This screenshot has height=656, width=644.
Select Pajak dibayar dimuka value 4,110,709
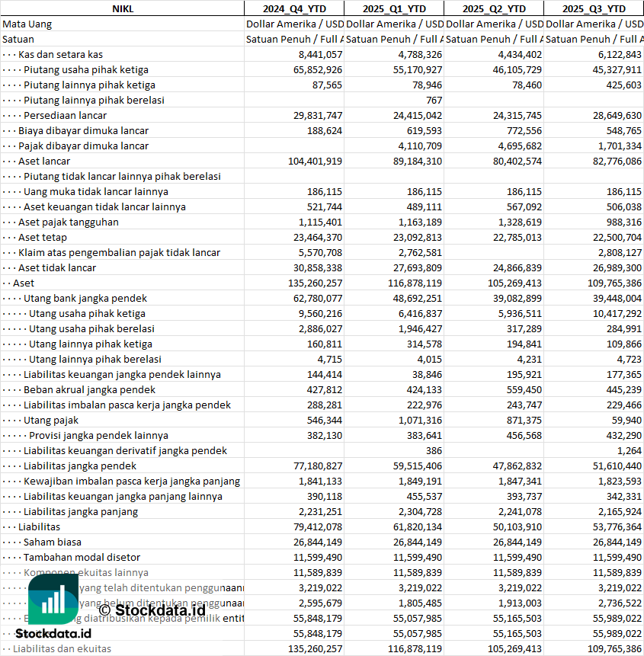pyautogui.click(x=420, y=146)
